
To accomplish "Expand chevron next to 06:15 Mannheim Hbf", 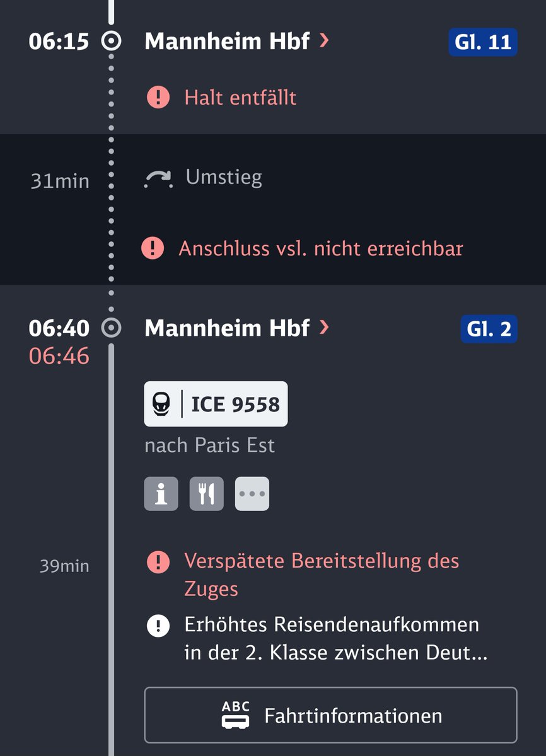I will tap(324, 42).
